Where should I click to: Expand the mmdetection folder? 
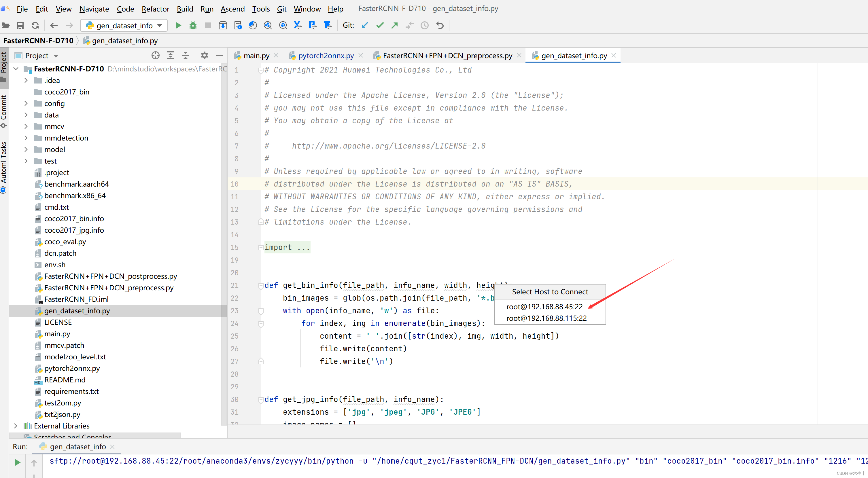(x=26, y=138)
